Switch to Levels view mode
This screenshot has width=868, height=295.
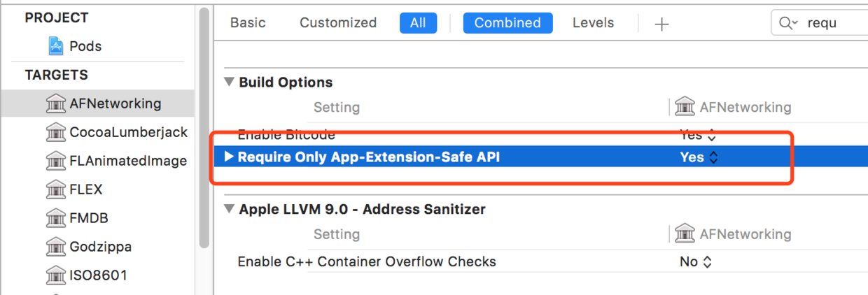pos(593,23)
